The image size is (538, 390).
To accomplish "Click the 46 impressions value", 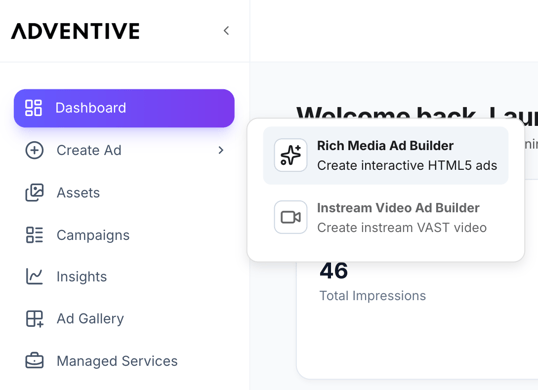I will (x=334, y=271).
